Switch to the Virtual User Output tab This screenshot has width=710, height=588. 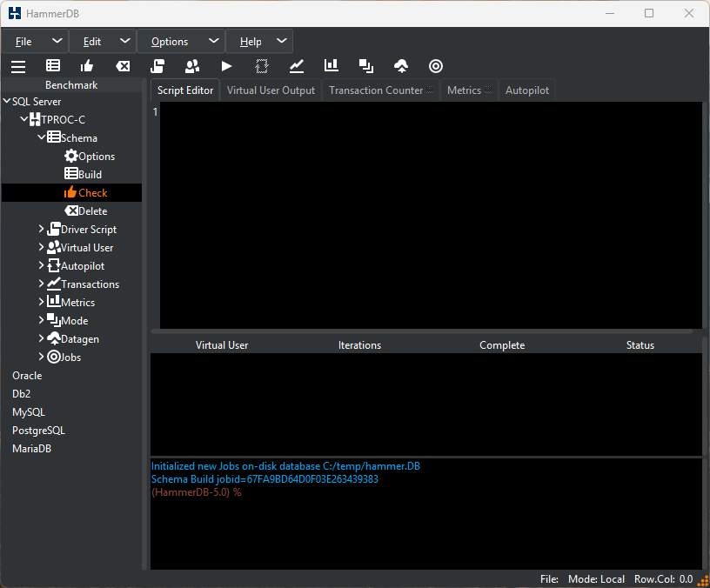point(271,90)
